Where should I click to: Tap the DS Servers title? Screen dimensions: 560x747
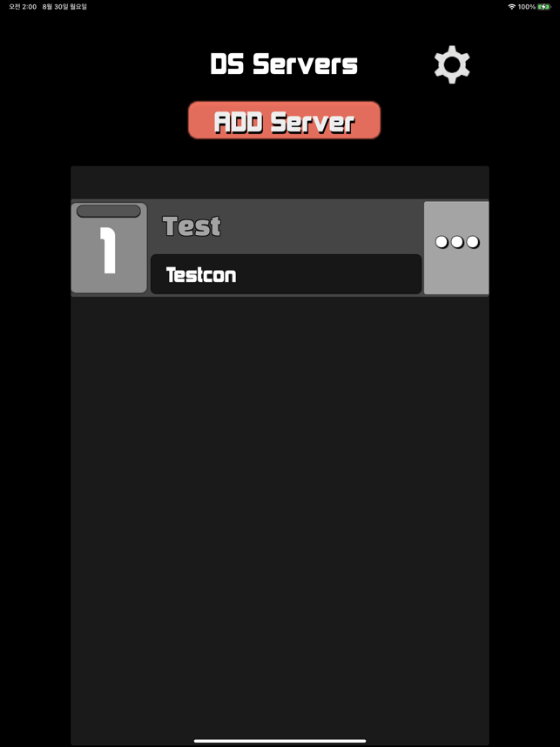(x=284, y=64)
